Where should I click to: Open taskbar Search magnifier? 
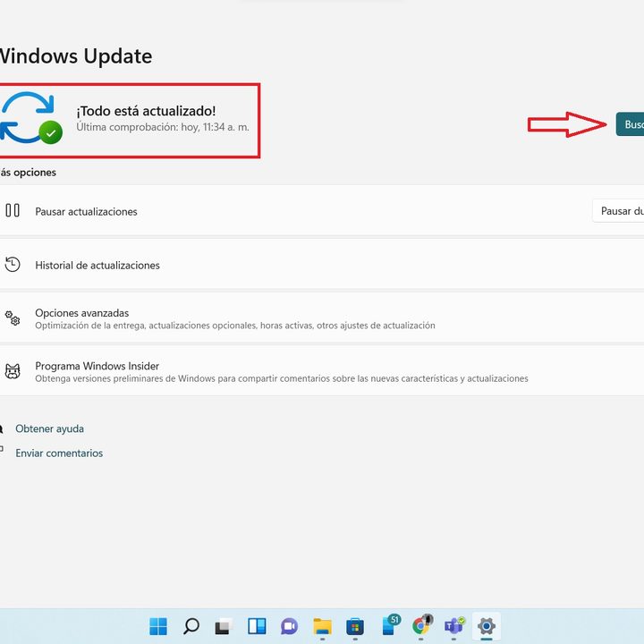191,626
